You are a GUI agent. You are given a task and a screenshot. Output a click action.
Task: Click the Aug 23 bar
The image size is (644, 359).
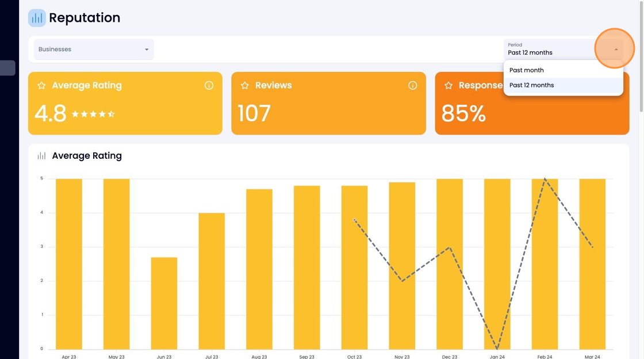click(x=259, y=269)
